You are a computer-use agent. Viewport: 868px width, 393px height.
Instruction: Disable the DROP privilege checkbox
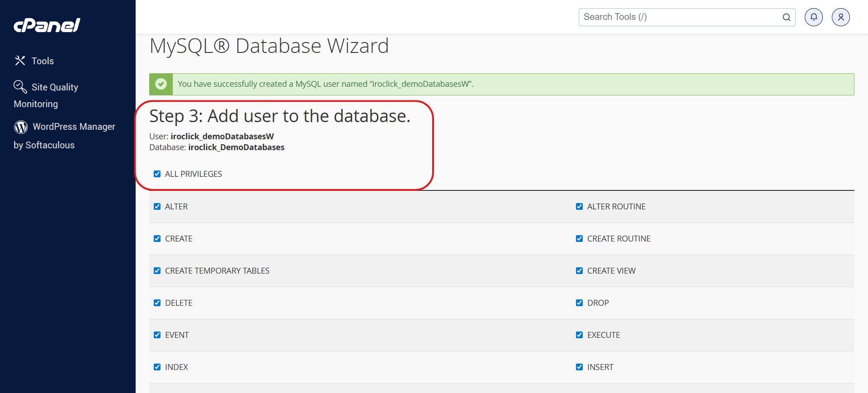click(579, 303)
